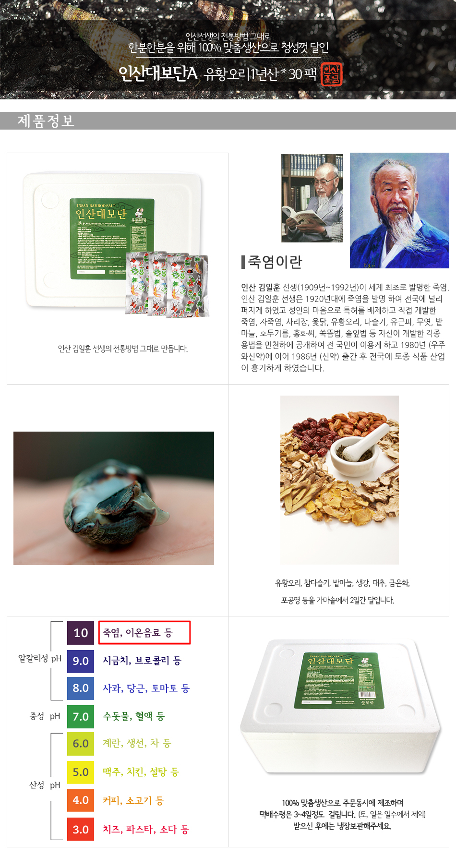Click the red-outlined 죽염, 이온음료 등 label

144,633
